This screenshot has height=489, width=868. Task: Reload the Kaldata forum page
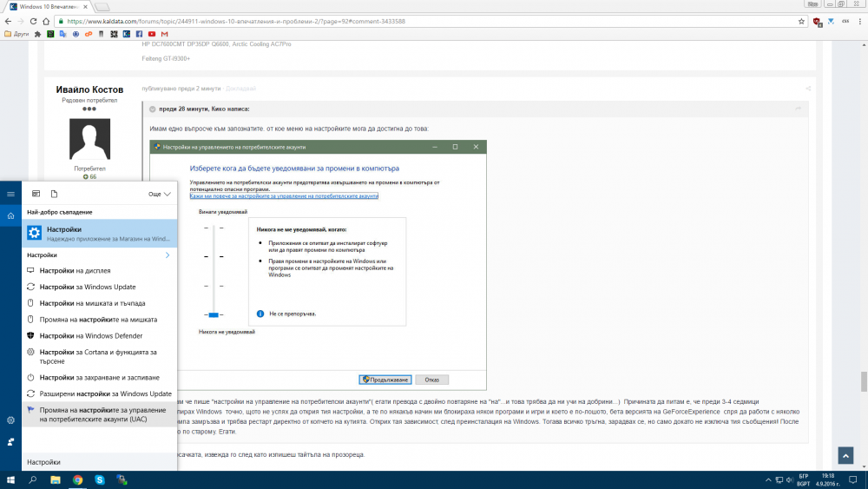[33, 21]
